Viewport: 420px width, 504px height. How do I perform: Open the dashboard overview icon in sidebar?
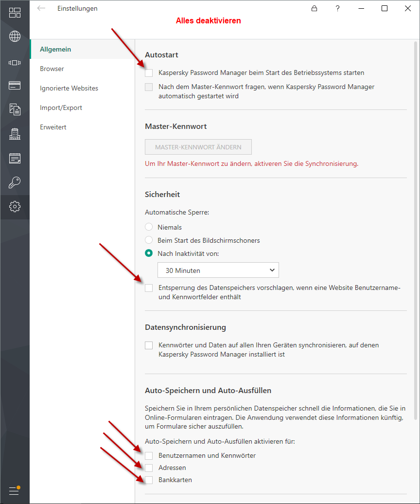point(15,13)
